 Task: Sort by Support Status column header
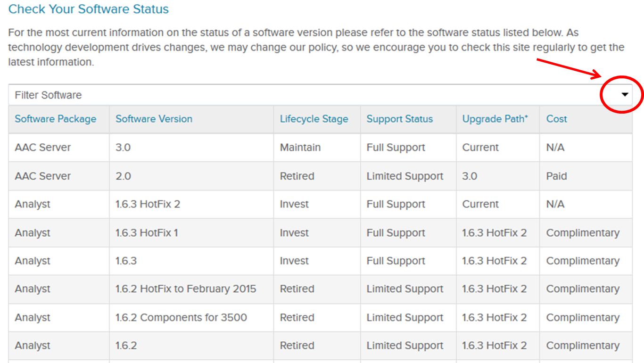point(399,119)
